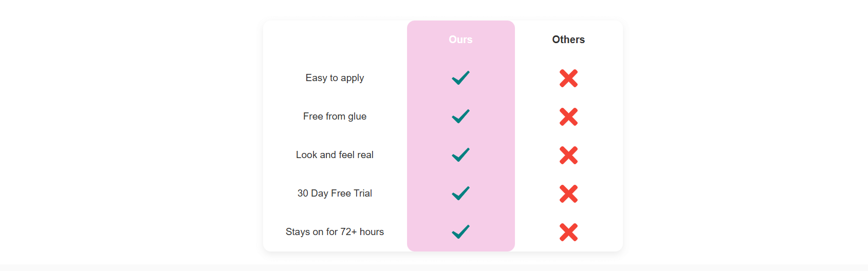The height and width of the screenshot is (271, 868).
Task: Click the red cross beside Free from glue
Action: [x=568, y=117]
